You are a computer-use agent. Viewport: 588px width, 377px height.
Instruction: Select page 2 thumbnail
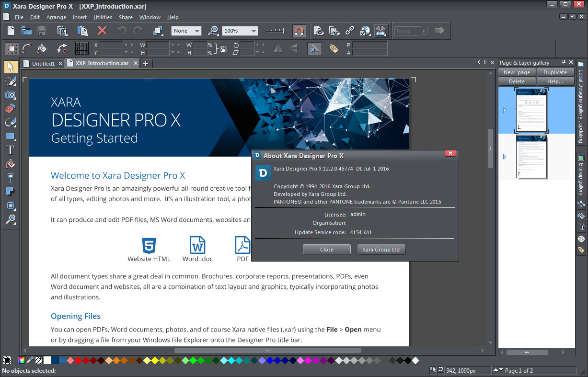point(531,156)
